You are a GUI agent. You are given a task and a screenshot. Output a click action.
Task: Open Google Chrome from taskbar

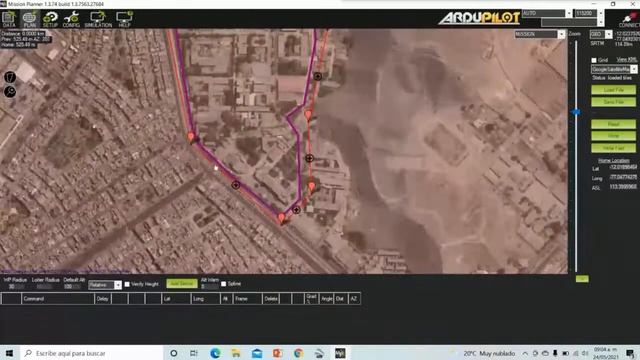(x=298, y=353)
